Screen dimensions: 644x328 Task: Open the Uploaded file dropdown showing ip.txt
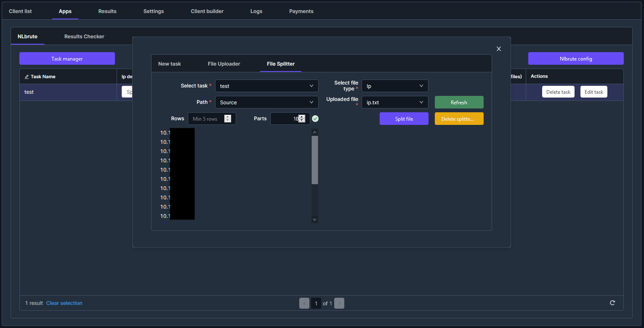click(394, 102)
